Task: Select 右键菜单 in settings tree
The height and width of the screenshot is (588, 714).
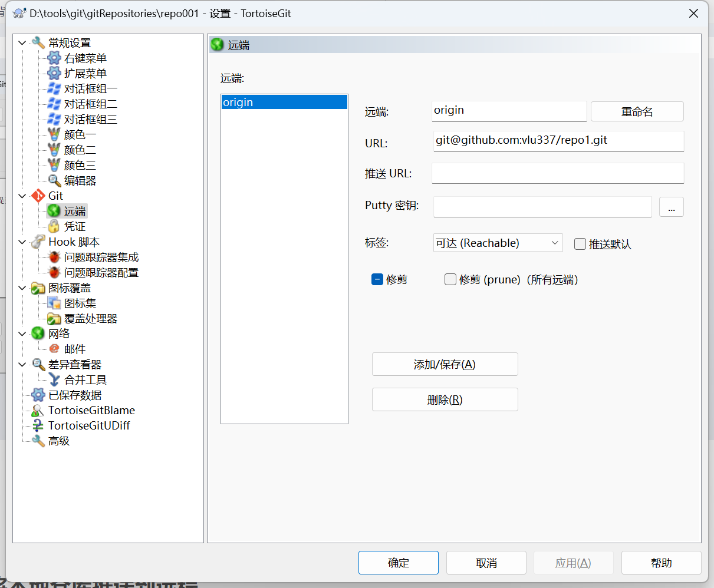Action: [x=85, y=58]
